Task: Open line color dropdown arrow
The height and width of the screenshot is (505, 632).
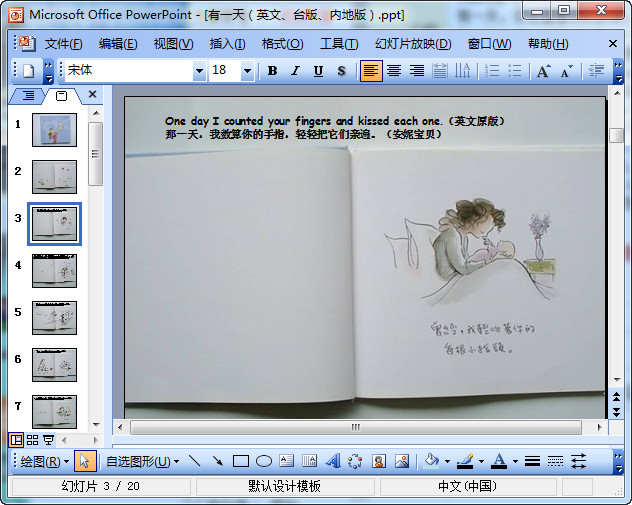Action: coord(481,461)
